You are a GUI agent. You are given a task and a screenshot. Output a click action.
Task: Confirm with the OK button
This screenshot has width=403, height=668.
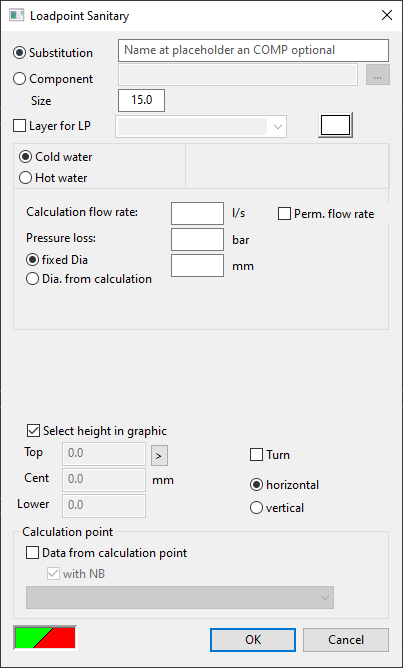(253, 640)
